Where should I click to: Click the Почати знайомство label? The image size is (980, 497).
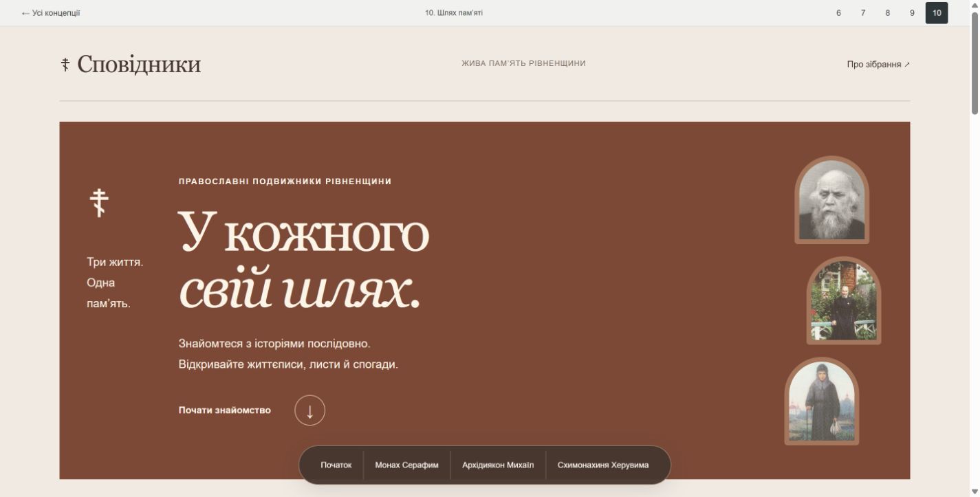[x=225, y=410]
